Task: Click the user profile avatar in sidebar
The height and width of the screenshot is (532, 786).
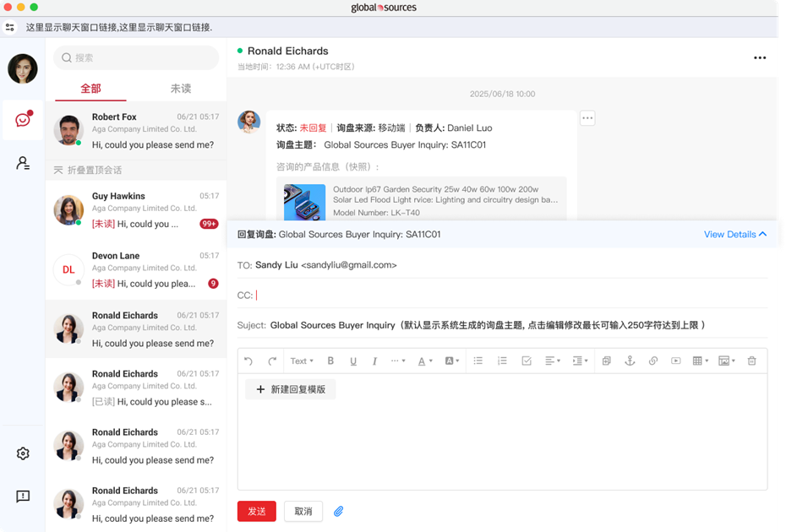Action: point(23,68)
